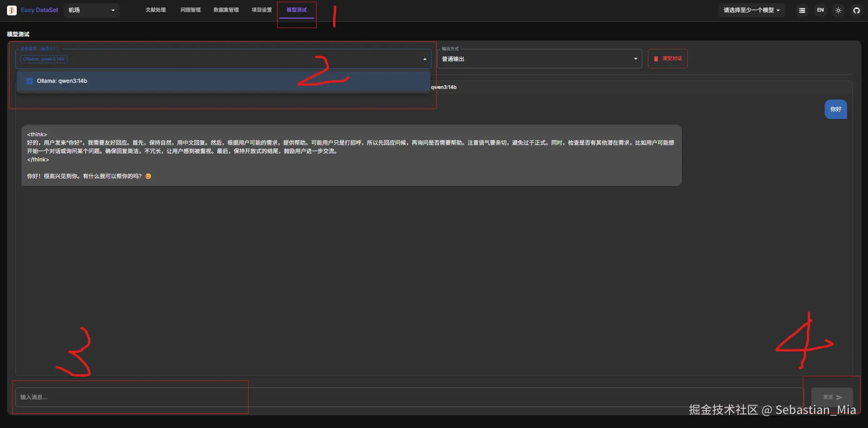Image resolution: width=868 pixels, height=428 pixels.
Task: Open the 数据集管理 tab
Action: (x=226, y=10)
